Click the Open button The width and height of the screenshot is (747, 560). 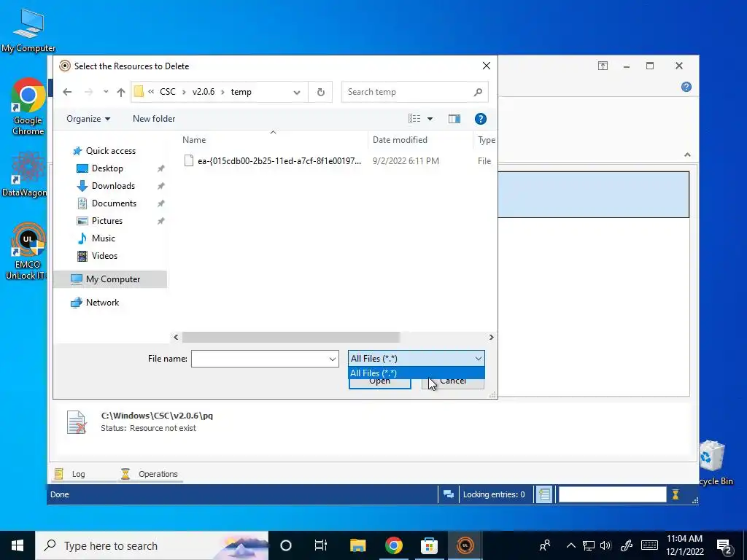pyautogui.click(x=379, y=384)
